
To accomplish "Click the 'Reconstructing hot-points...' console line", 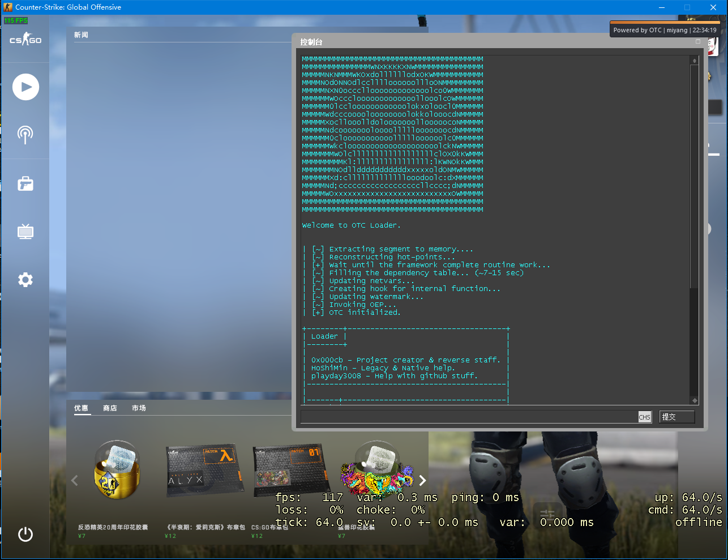I will (392, 257).
